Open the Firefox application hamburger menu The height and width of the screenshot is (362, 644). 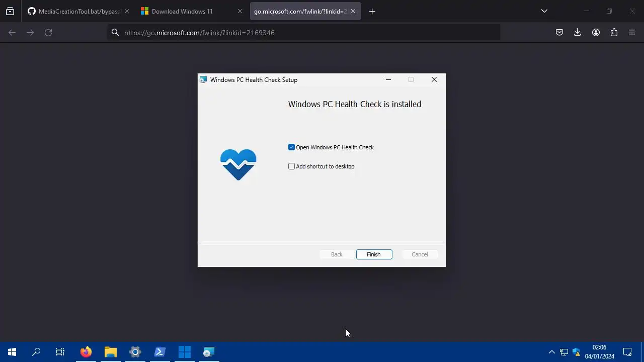(x=632, y=33)
